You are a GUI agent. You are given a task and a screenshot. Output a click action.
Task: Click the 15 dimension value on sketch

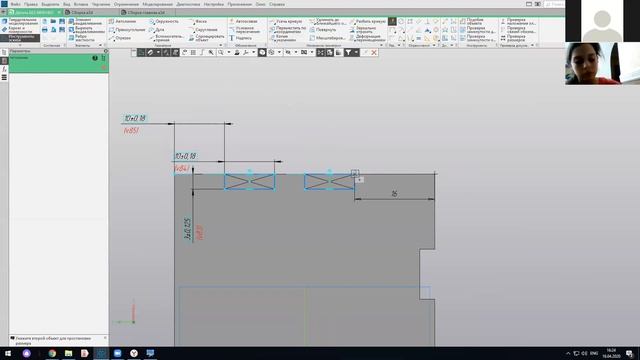(x=394, y=193)
